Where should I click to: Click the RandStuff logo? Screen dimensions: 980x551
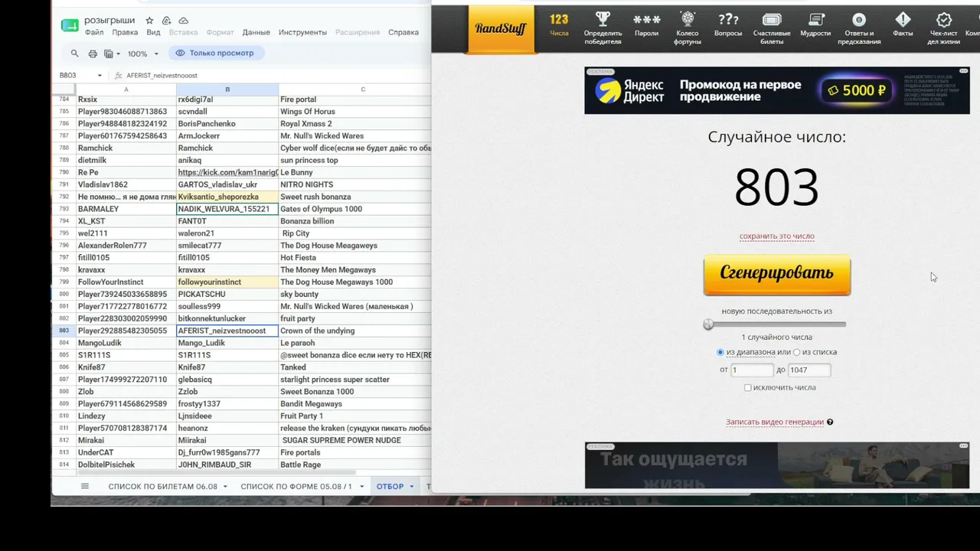501,29
